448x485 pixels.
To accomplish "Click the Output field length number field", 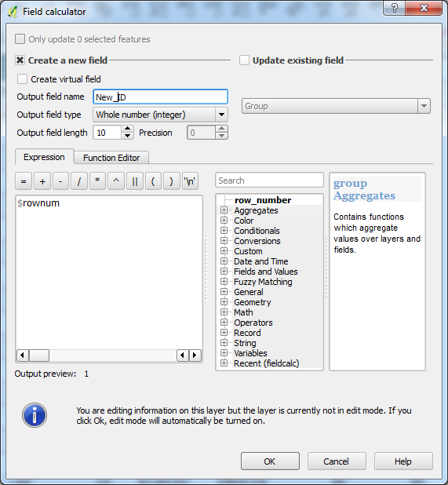I will [x=107, y=133].
